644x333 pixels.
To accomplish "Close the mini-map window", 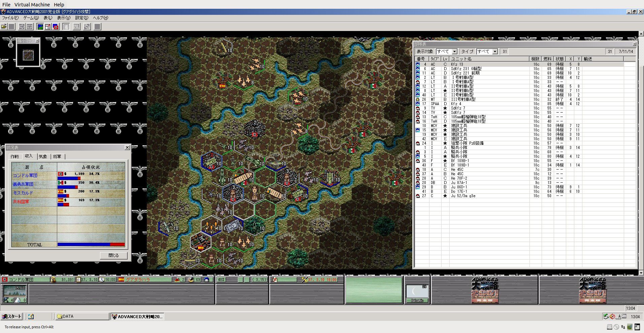I will click(x=37, y=41).
